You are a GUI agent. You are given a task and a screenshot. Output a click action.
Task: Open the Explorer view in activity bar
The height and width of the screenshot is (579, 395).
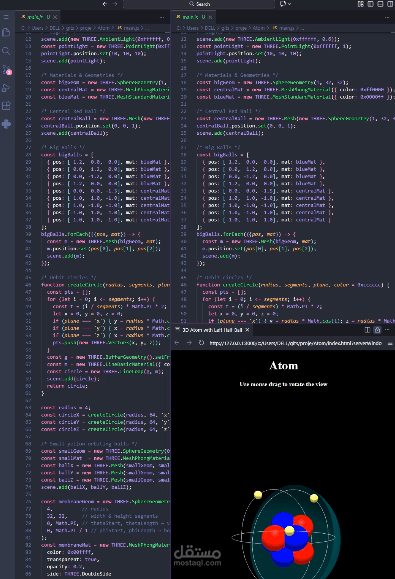(6, 32)
